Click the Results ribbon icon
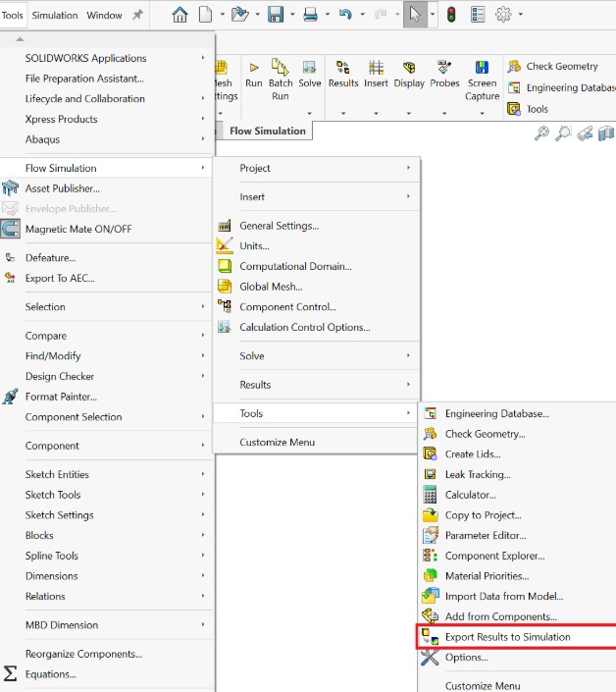The width and height of the screenshot is (616, 692). pos(343,67)
